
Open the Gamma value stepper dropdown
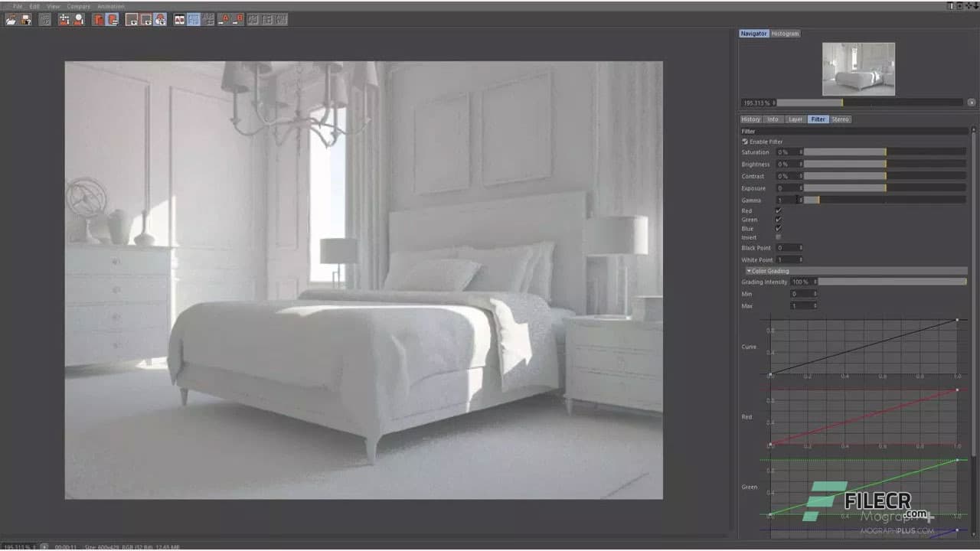801,200
